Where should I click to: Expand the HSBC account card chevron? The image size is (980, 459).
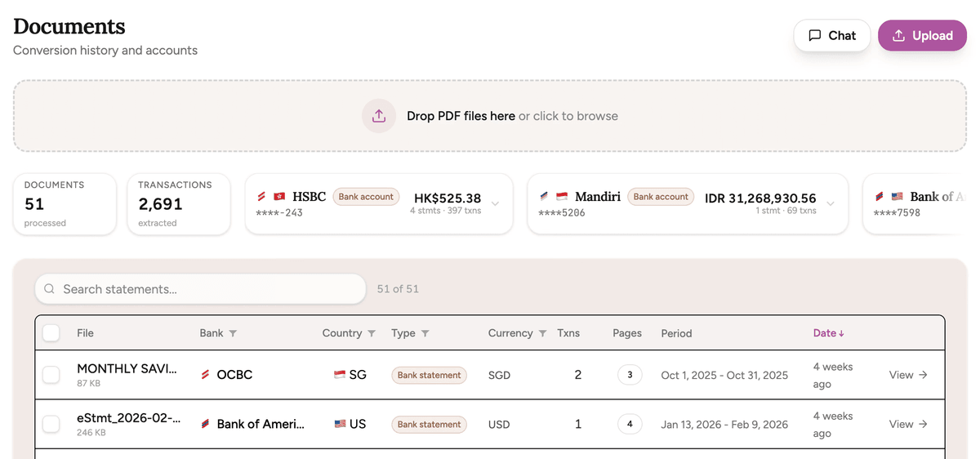[x=496, y=203]
